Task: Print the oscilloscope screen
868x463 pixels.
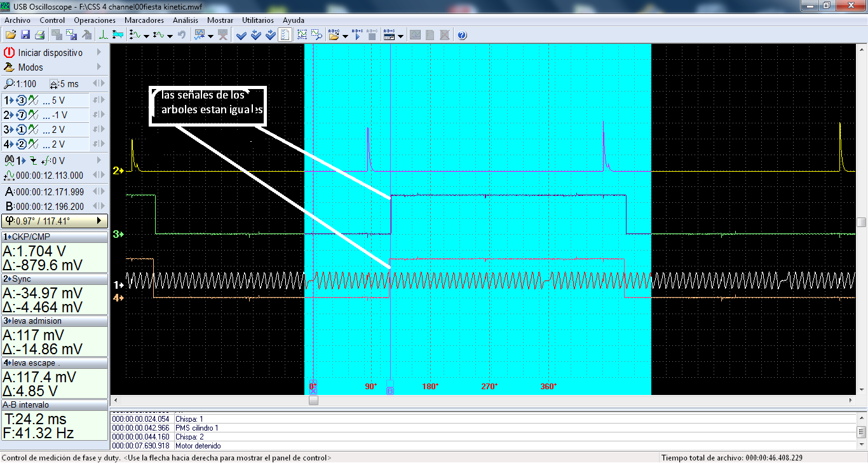Action: click(x=39, y=35)
